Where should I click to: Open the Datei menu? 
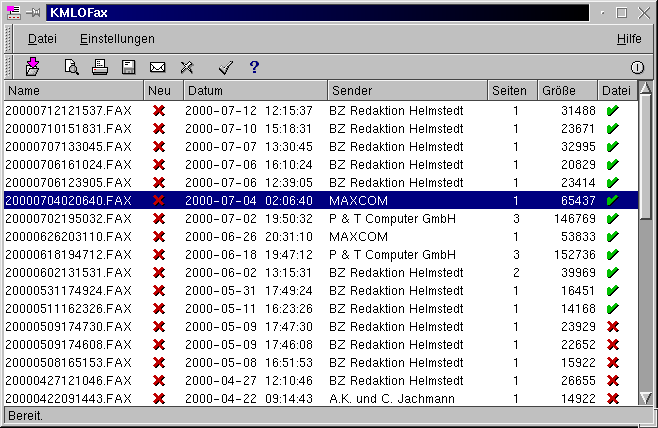(x=42, y=39)
